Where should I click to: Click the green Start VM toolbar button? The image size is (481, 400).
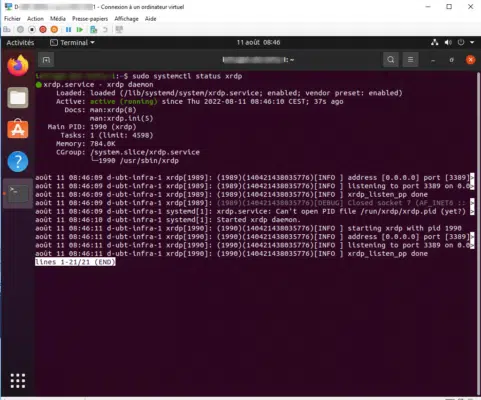click(80, 30)
